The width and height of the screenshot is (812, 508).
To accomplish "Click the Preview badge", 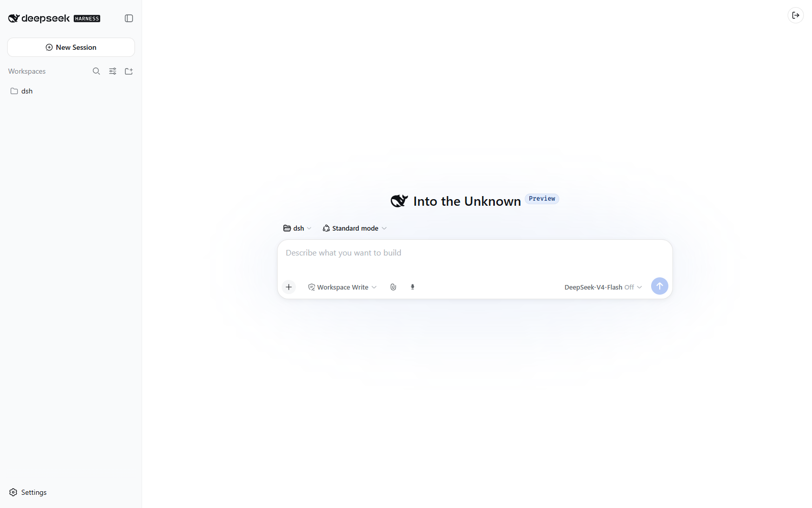I will pos(542,199).
